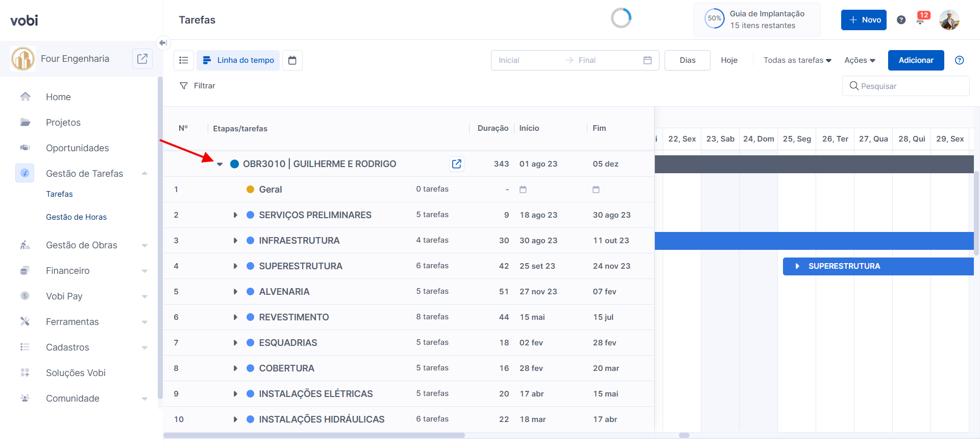Open Four Engenharia external link icon
This screenshot has width=980, height=444.
tap(142, 59)
